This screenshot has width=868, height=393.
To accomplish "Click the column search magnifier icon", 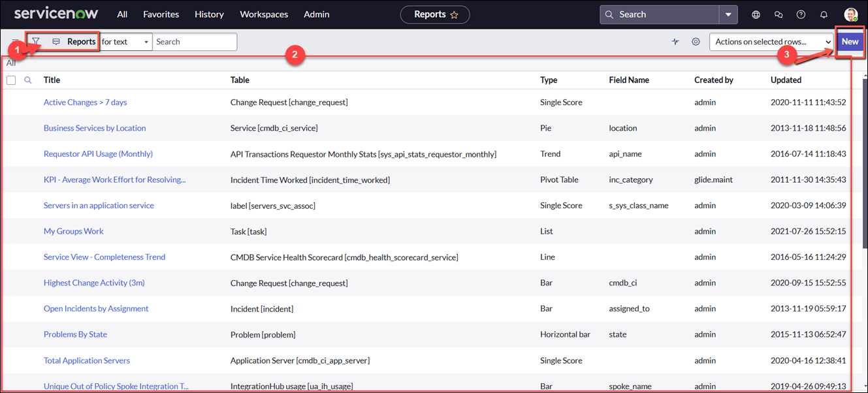I will (x=27, y=80).
